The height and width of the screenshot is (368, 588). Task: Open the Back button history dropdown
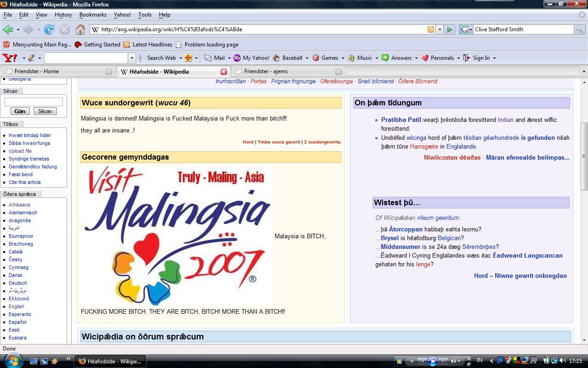click(18, 29)
